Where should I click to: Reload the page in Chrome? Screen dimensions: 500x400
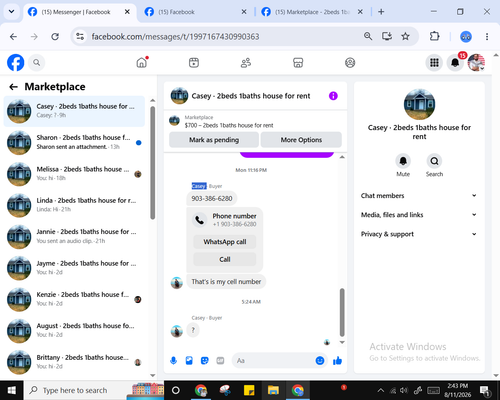coord(55,36)
